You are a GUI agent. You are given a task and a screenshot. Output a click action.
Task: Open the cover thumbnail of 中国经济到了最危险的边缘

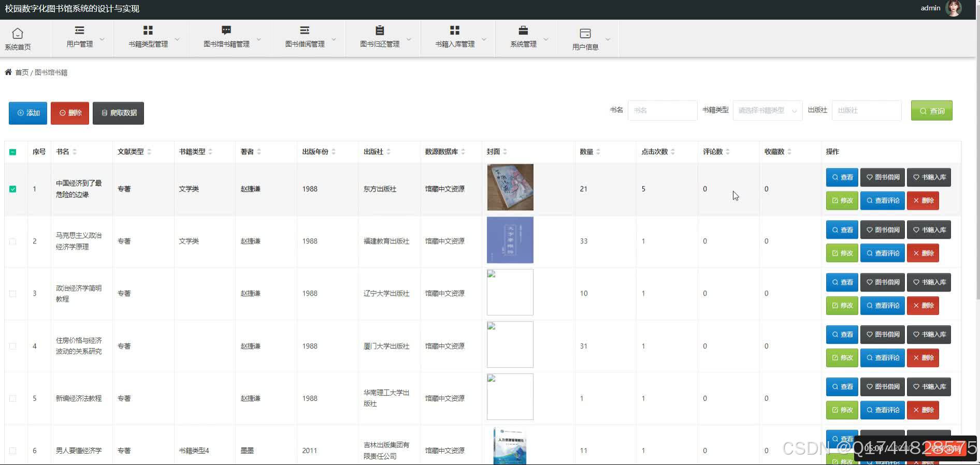510,187
